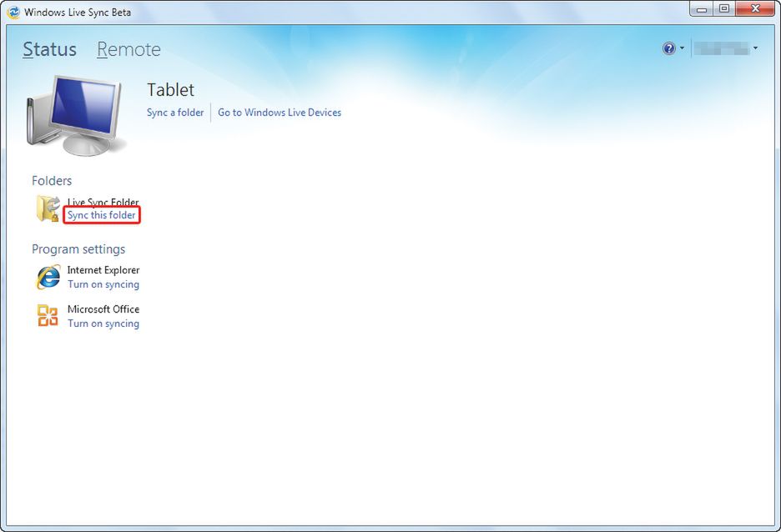Viewport: 781px width, 532px height.
Task: Click the Sync a folder link
Action: click(x=175, y=113)
